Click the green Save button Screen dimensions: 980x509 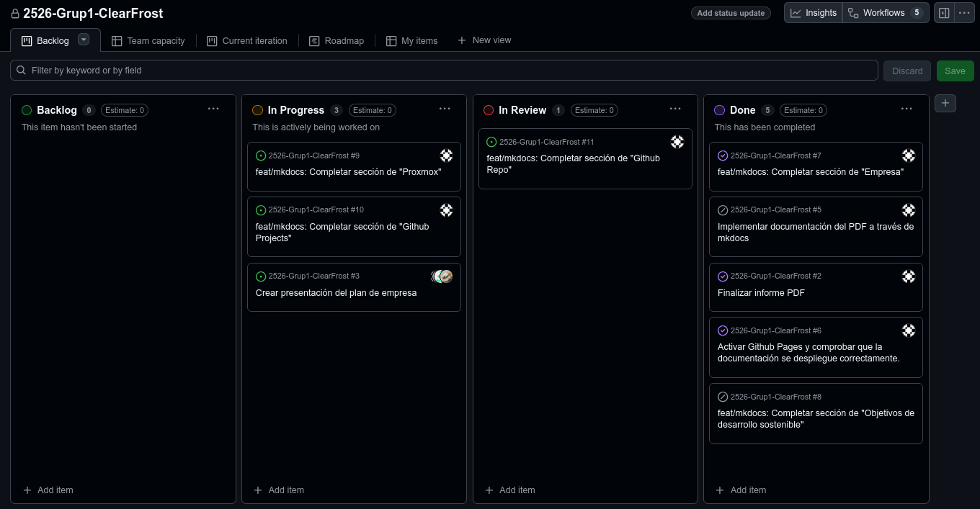[x=955, y=71]
